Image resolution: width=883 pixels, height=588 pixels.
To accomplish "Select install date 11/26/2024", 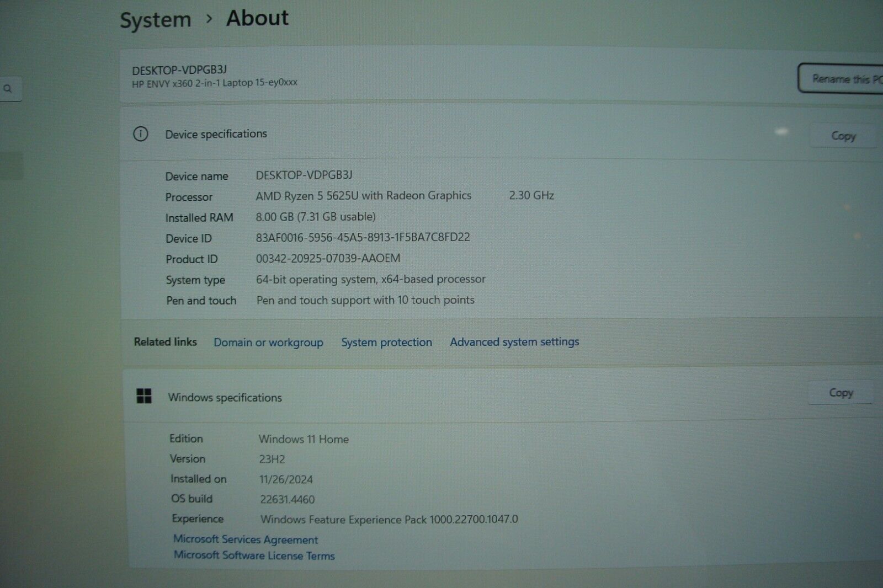I will click(x=286, y=479).
